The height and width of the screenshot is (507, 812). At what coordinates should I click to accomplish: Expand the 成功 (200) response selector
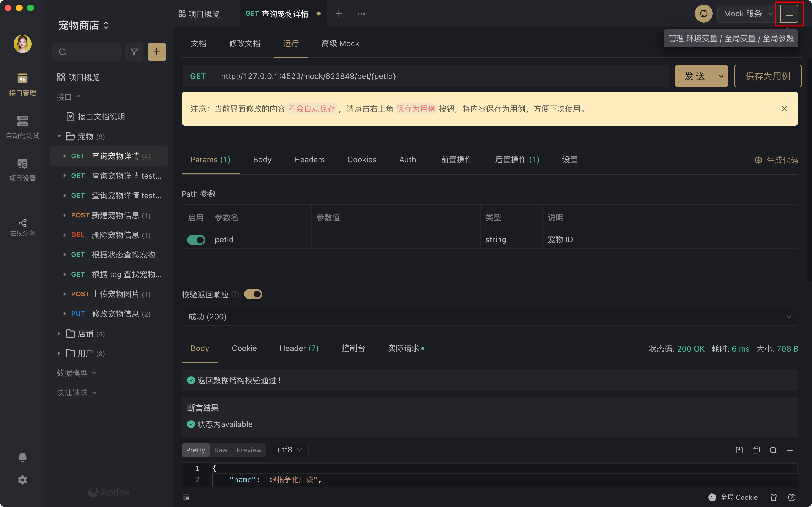pyautogui.click(x=489, y=317)
